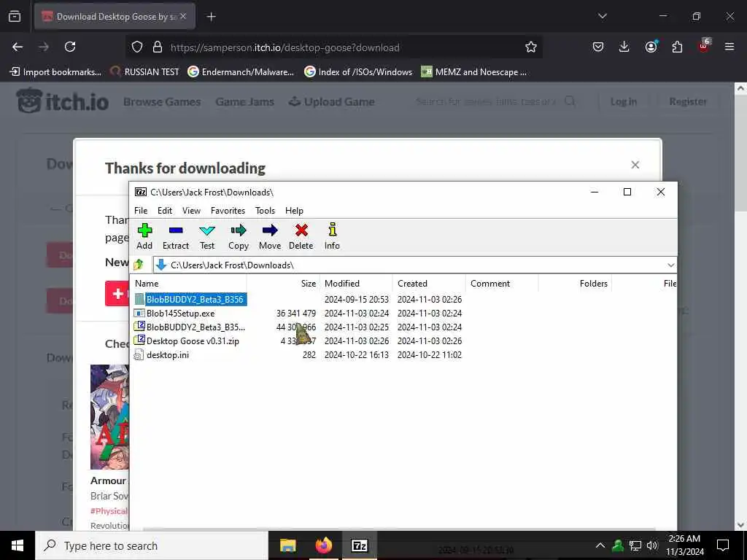Open the View menu in 7-Zip
Image resolution: width=747 pixels, height=560 pixels.
point(192,211)
